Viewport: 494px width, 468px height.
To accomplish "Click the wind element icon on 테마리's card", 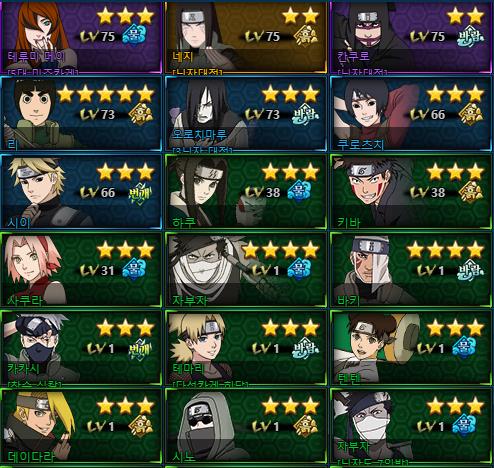I will tap(305, 349).
